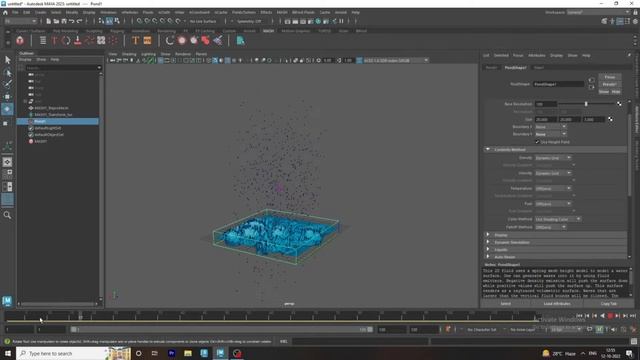
Task: Click the Presets button in Attribute Editor
Action: pos(610,84)
